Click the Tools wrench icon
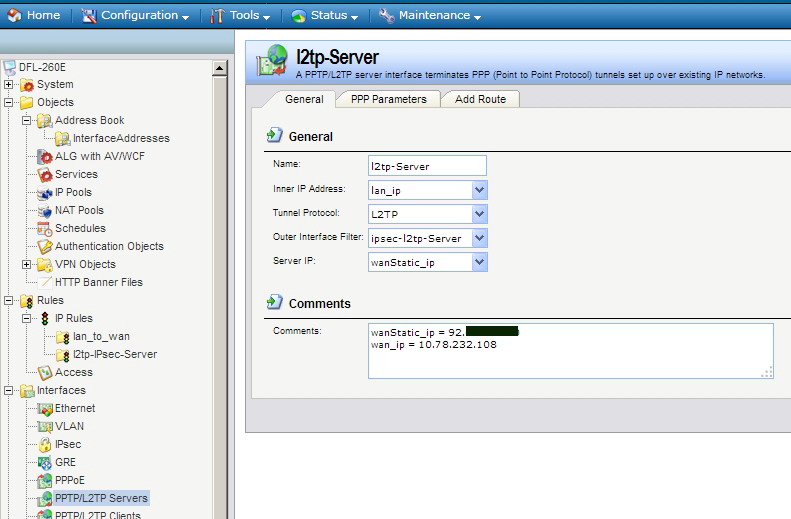Image resolution: width=791 pixels, height=519 pixels. pyautogui.click(x=217, y=16)
